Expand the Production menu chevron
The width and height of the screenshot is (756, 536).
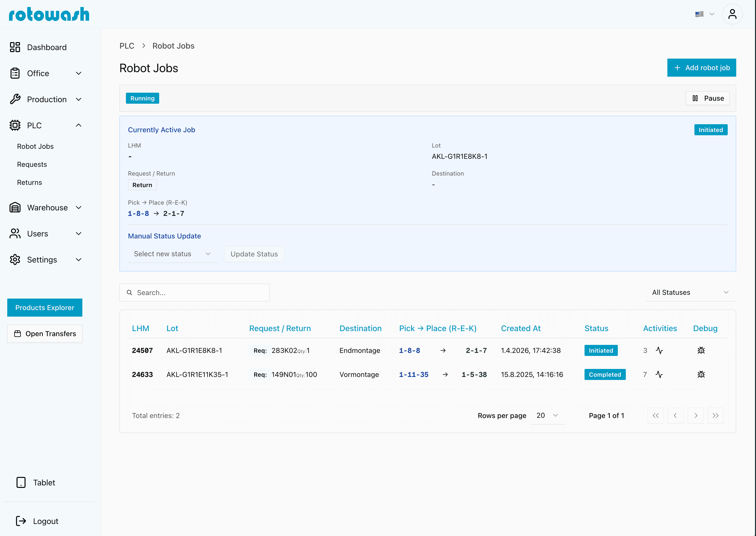pyautogui.click(x=79, y=99)
